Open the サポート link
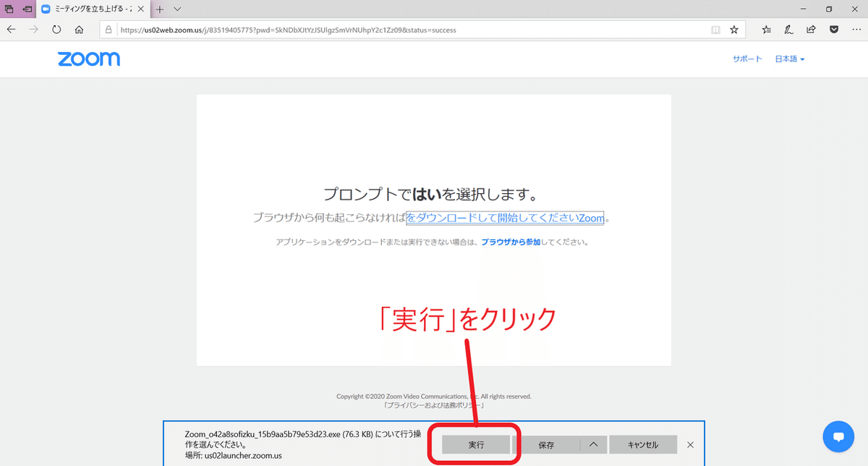868x466 pixels. point(747,59)
